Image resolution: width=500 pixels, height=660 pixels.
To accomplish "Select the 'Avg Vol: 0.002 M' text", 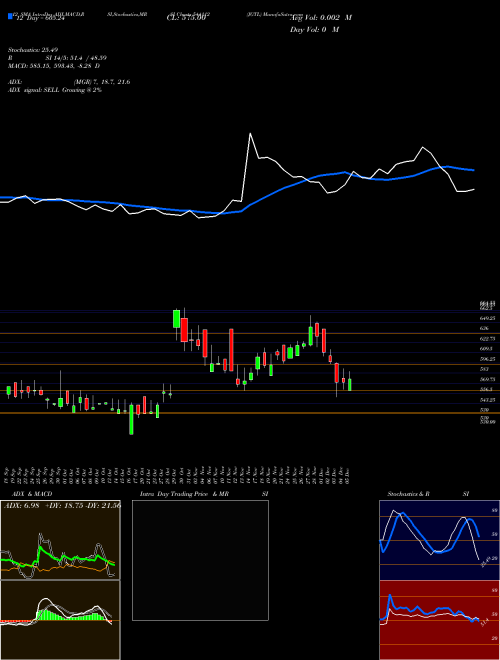I will coord(321,18).
